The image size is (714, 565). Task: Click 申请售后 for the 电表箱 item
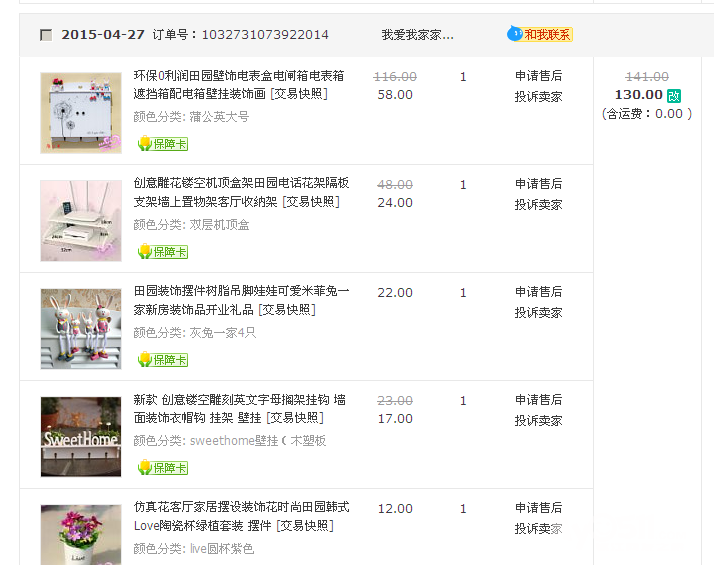(x=538, y=76)
